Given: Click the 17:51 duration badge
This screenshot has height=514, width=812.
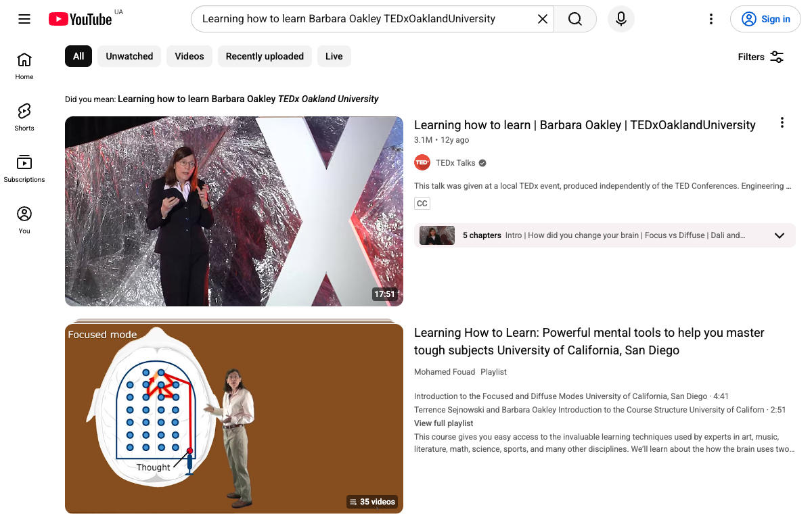Looking at the screenshot, I should pos(384,294).
